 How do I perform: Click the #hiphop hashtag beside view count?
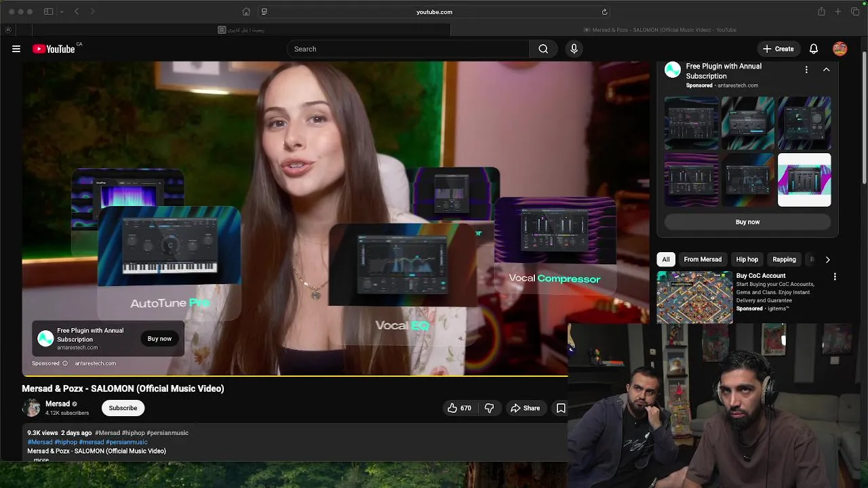pos(132,432)
